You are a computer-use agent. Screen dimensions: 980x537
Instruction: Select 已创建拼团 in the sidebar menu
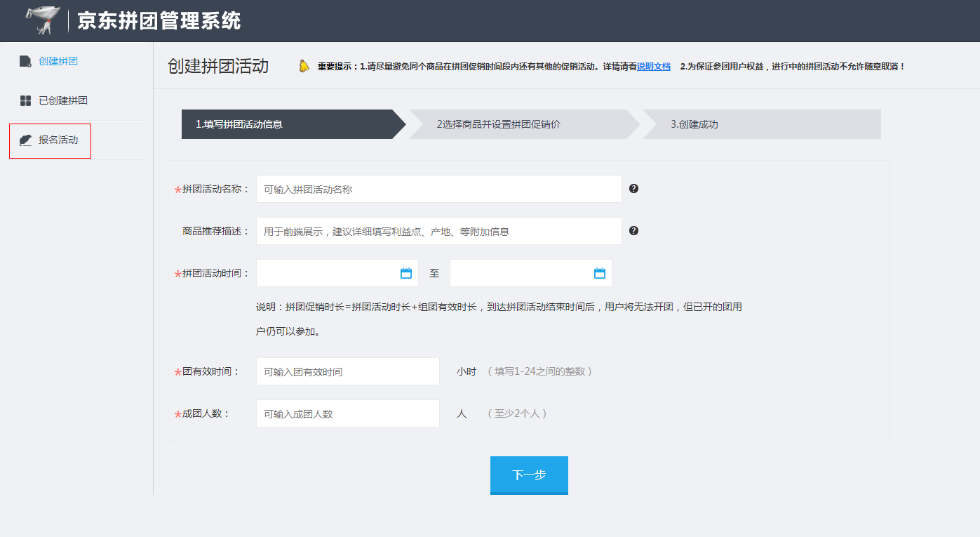tap(65, 100)
